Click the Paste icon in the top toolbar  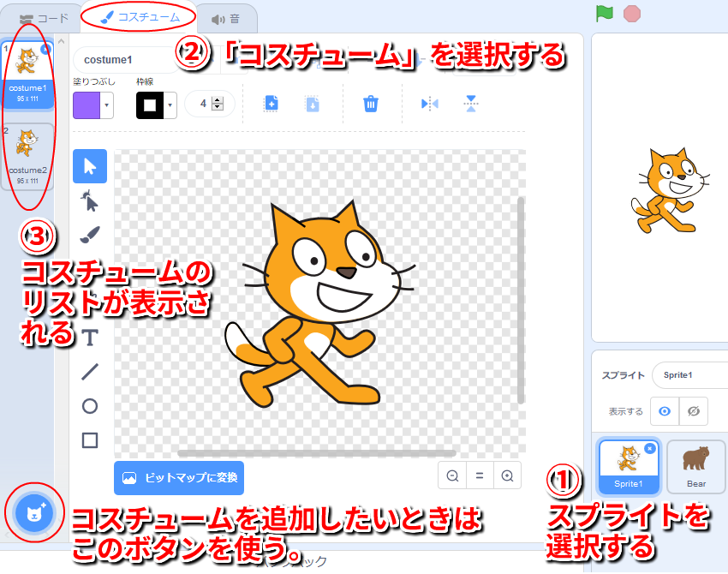click(313, 104)
